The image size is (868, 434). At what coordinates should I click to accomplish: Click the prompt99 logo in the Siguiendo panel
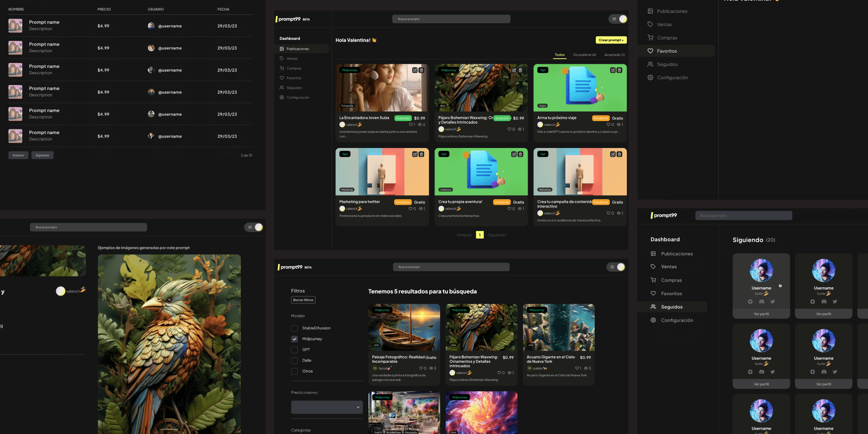coord(664,215)
